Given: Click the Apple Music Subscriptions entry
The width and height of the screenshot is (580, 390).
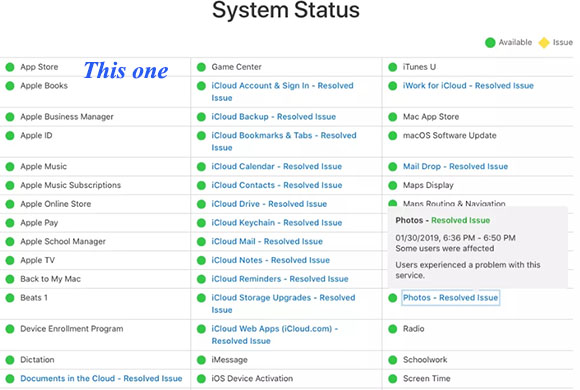Looking at the screenshot, I should point(71,185).
